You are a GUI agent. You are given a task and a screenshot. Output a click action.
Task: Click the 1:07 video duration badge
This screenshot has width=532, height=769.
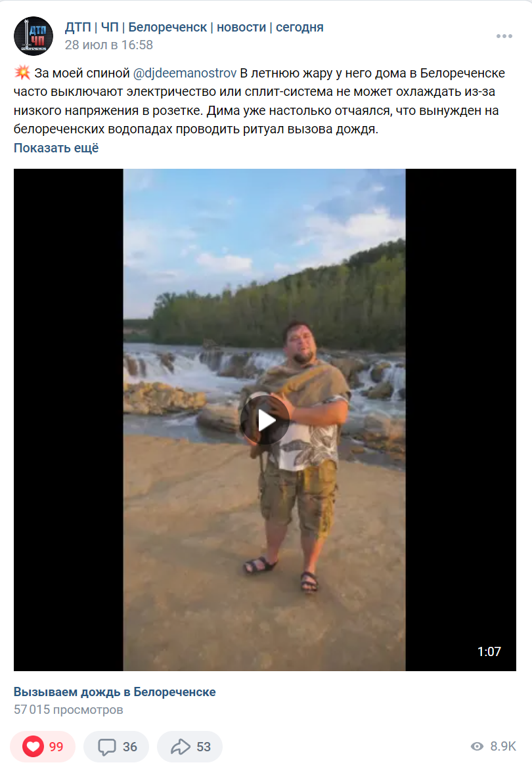[489, 651]
